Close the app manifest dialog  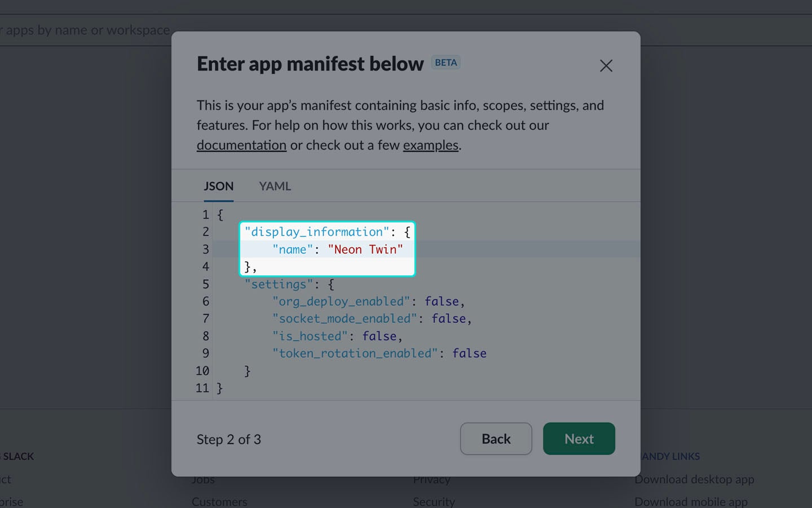point(606,66)
